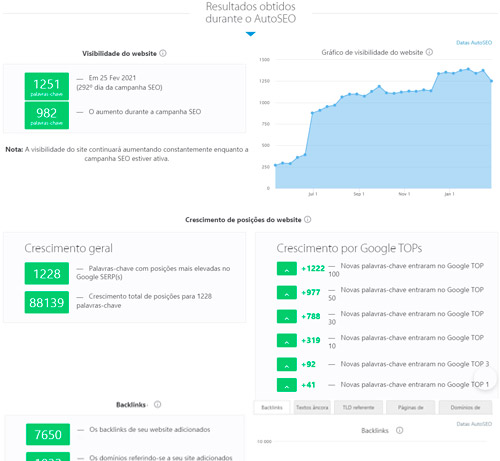This screenshot has height=461, width=500.
Task: Open the Domínios de tab
Action: (465, 407)
